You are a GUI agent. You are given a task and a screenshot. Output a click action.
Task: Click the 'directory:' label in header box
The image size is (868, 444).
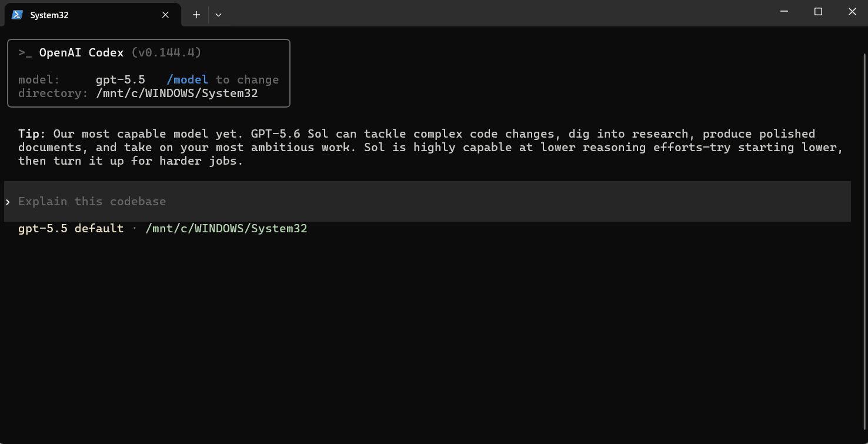tap(54, 94)
